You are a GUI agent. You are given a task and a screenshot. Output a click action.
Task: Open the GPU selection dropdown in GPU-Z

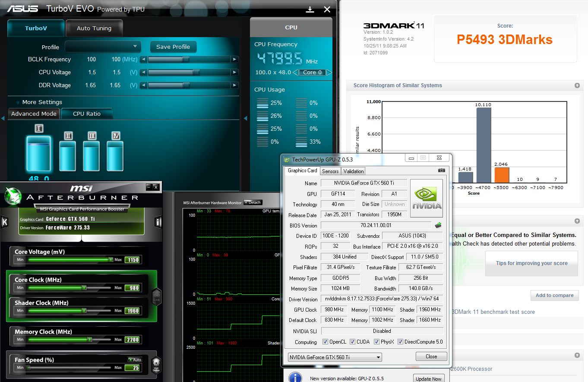335,357
